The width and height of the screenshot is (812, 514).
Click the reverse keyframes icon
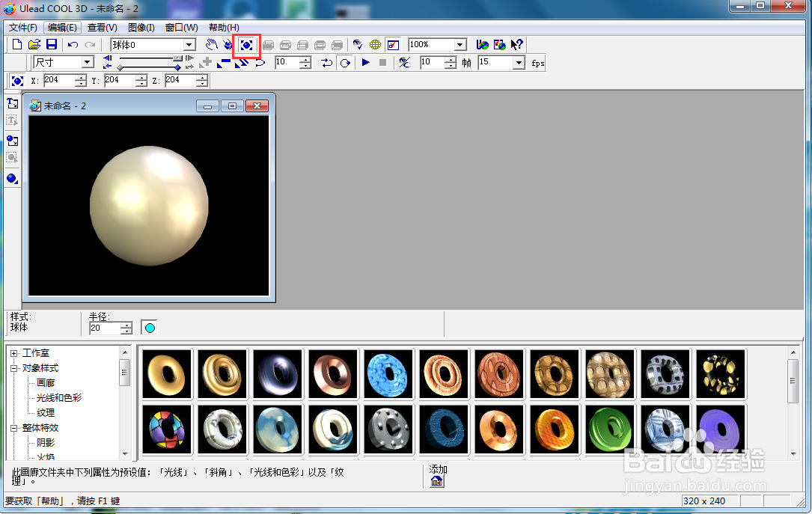tap(241, 63)
